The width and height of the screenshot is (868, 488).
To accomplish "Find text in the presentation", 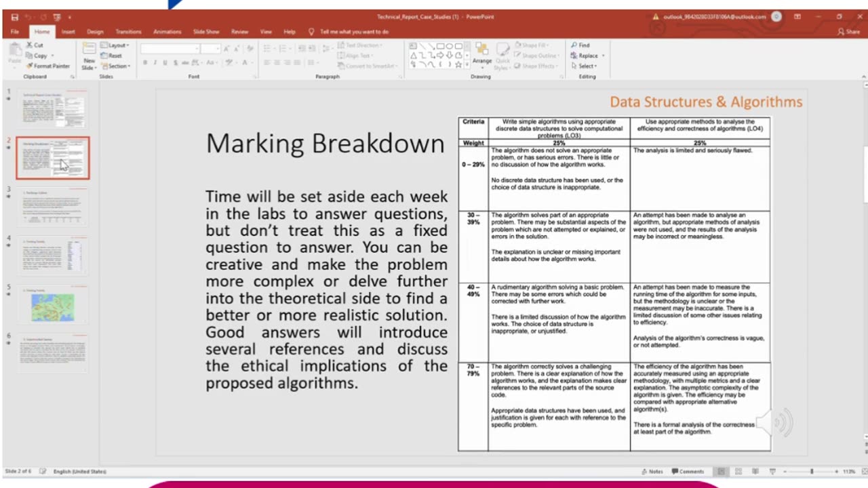I will [x=580, y=45].
